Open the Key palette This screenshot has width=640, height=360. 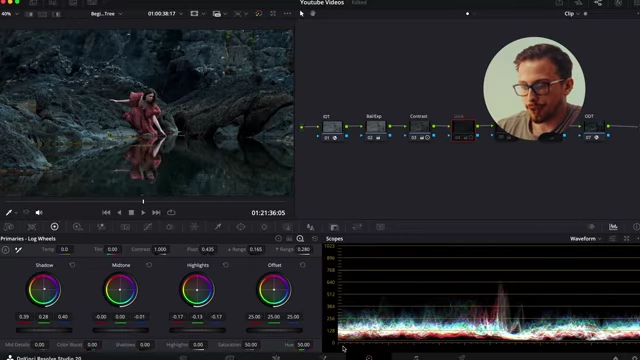point(334,227)
